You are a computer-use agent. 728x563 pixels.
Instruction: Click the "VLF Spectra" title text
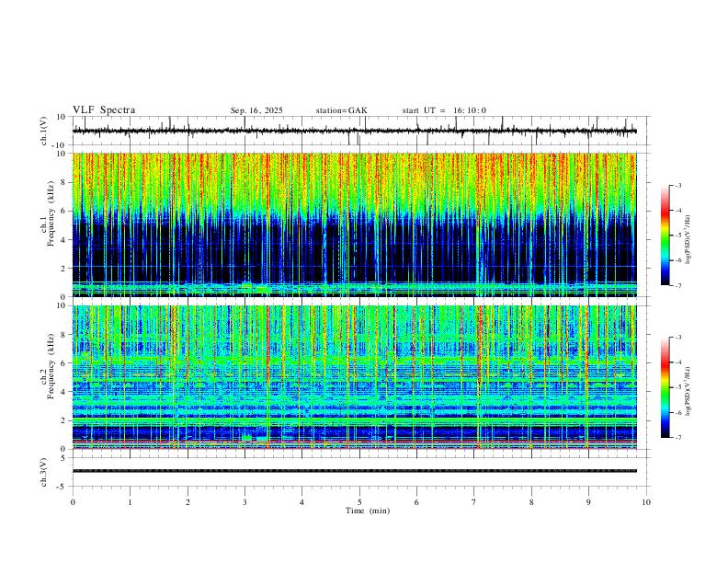(104, 110)
